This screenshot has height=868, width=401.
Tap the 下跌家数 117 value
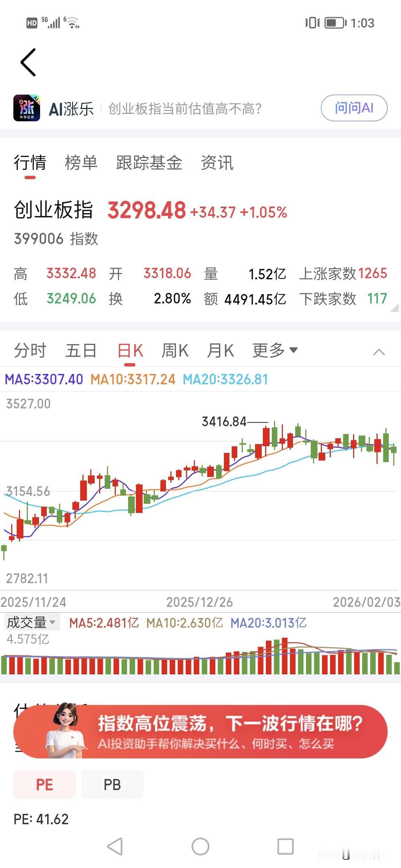(377, 299)
